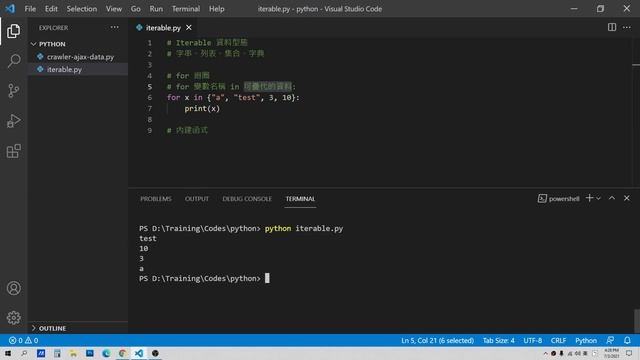Click the terminal scrollbar thumb
The width and height of the screenshot is (640, 360).
[637, 320]
